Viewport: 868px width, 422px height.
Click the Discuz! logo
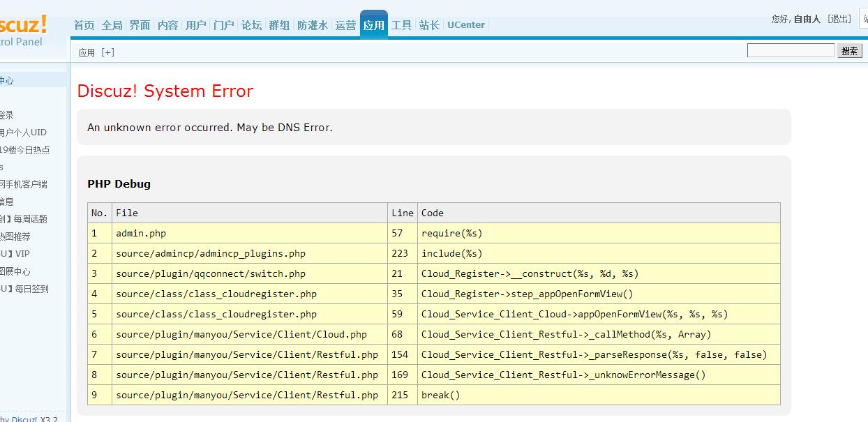point(23,25)
